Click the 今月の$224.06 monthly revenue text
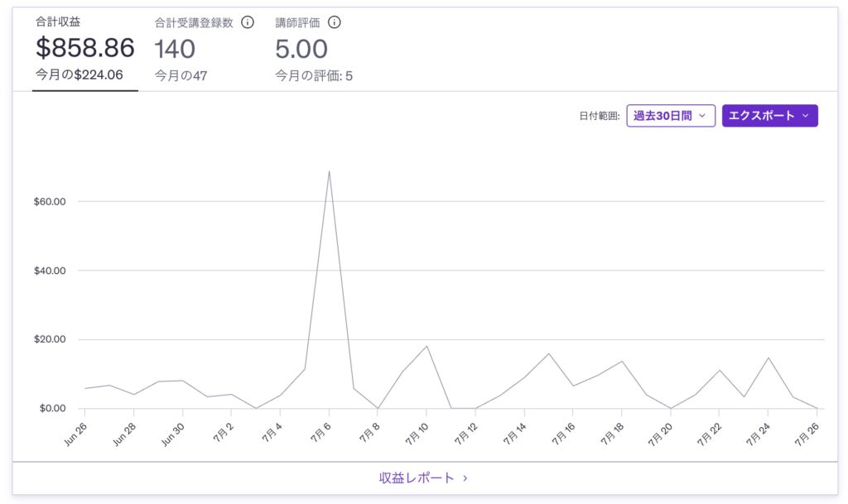Image resolution: width=848 pixels, height=504 pixels. pos(79,74)
